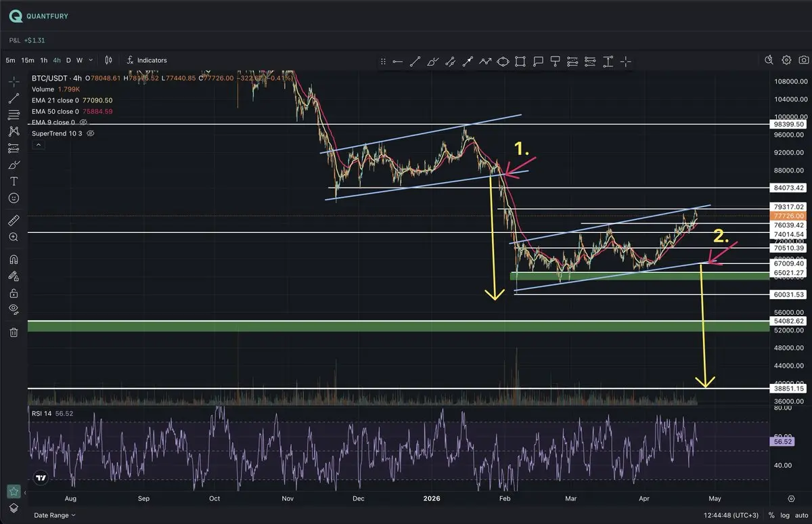The width and height of the screenshot is (812, 524).
Task: Toggle visibility of EMA 9 indicator
Action: pyautogui.click(x=83, y=123)
